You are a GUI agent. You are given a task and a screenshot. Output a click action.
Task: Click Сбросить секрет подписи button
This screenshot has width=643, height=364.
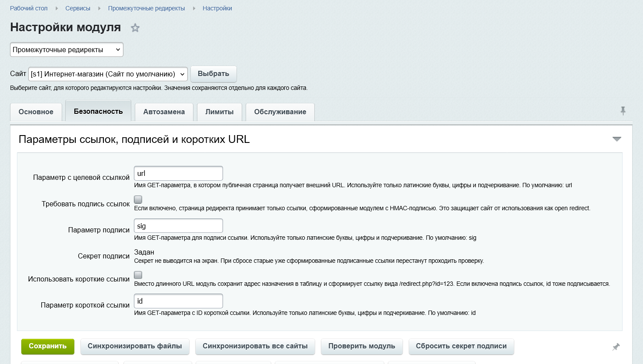pyautogui.click(x=461, y=346)
